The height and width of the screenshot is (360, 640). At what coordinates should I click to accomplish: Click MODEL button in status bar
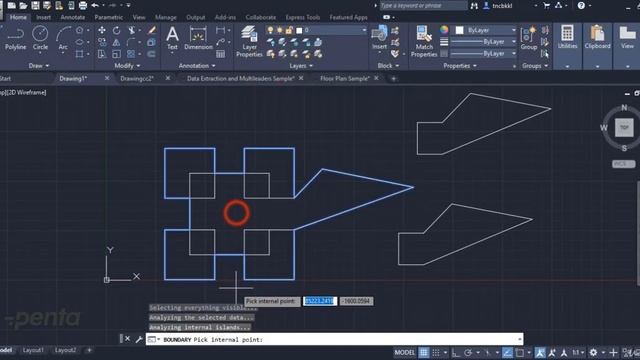point(404,352)
